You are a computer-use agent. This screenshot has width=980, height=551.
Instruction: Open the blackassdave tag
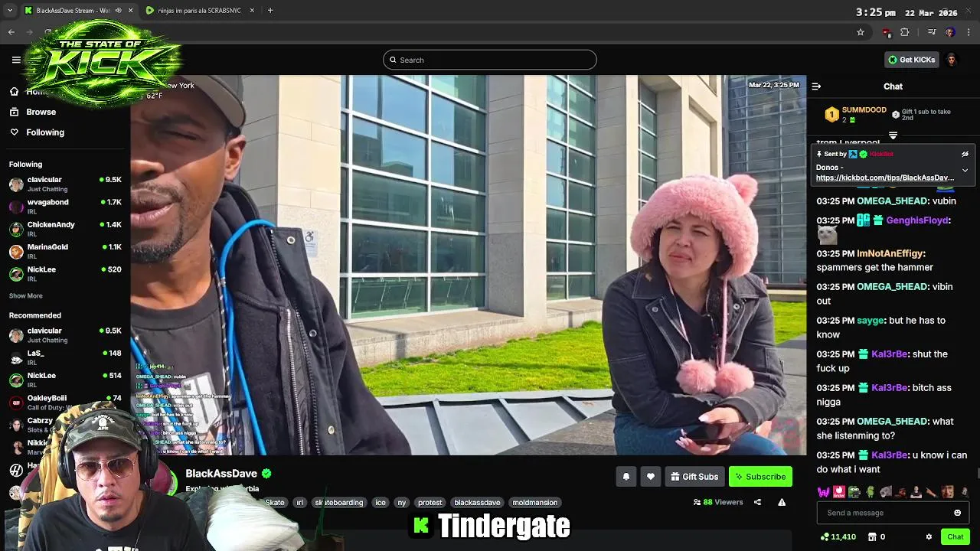477,503
